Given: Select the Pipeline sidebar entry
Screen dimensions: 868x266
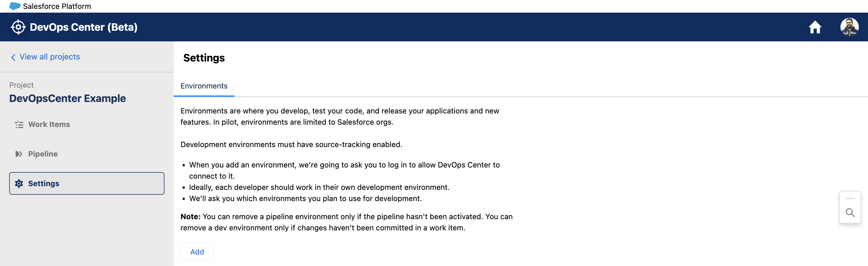Looking at the screenshot, I should pos(43,154).
